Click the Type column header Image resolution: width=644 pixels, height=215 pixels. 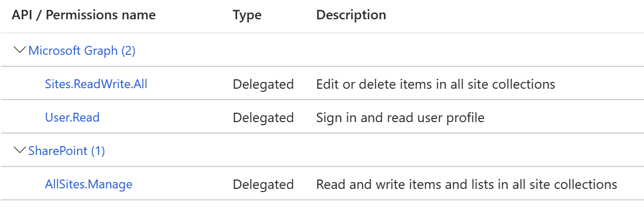(x=247, y=16)
